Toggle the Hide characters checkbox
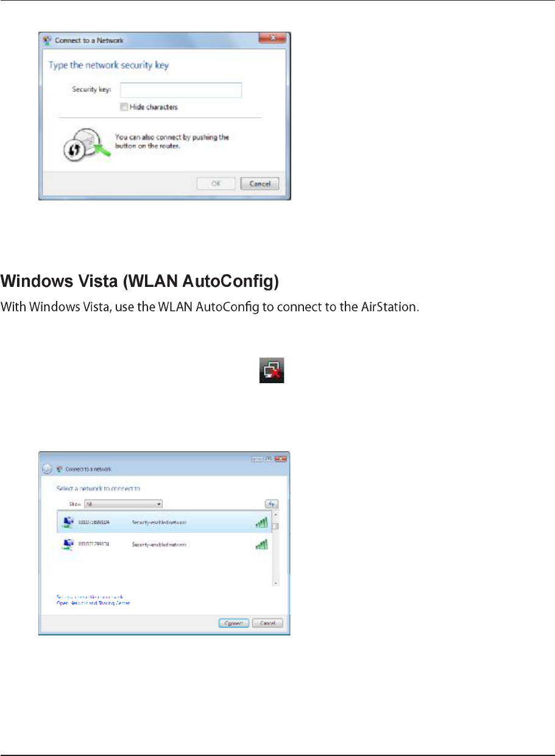Image resolution: width=555 pixels, height=756 pixels. [x=124, y=107]
